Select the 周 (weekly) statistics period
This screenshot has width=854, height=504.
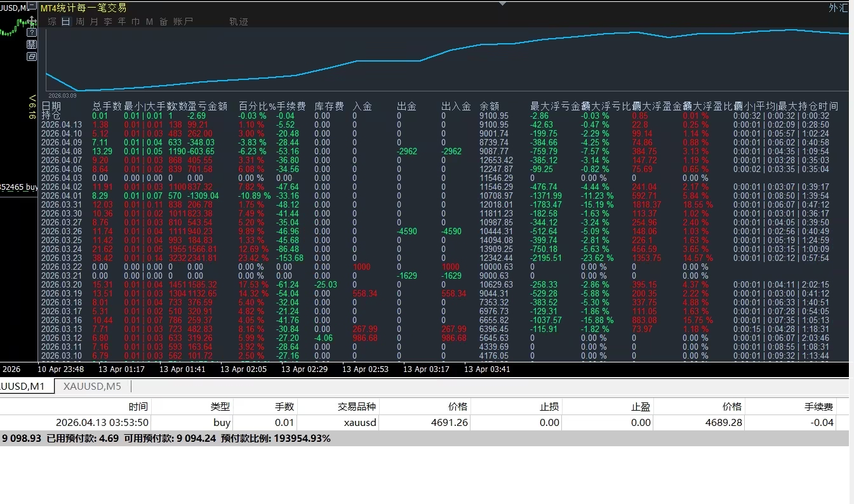pos(80,22)
